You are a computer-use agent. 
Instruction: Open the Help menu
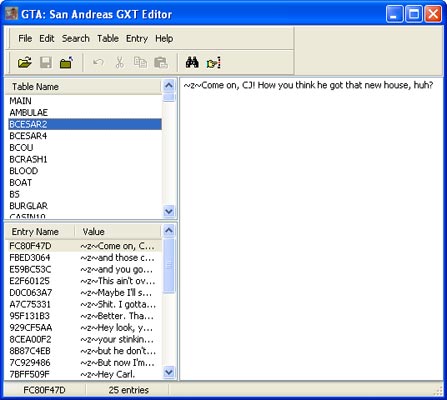tap(164, 39)
